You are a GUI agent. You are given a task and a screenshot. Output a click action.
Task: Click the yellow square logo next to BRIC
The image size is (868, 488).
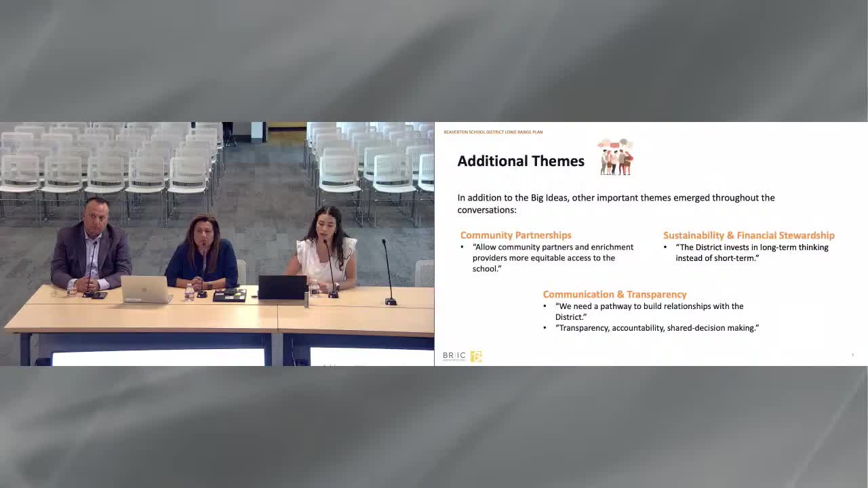[476, 356]
